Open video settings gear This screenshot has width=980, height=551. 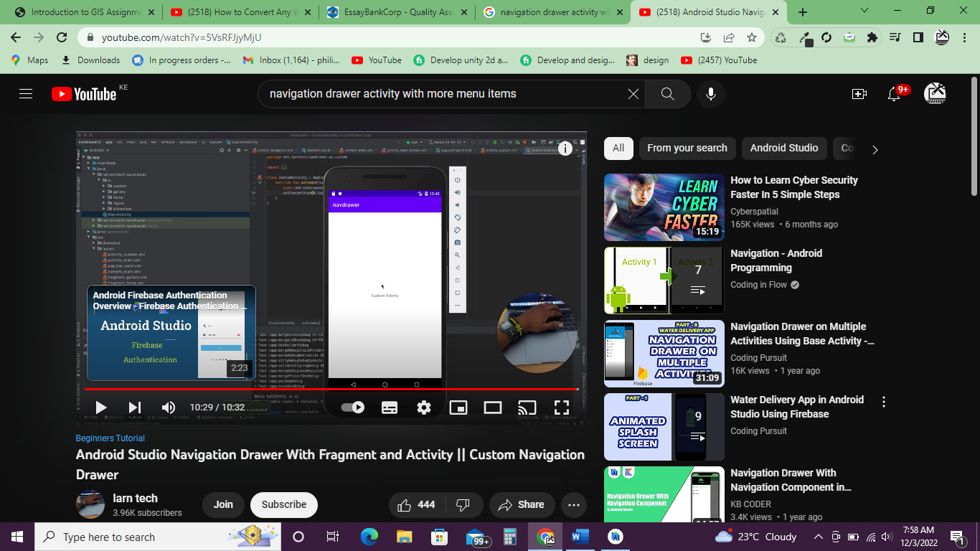pos(424,408)
